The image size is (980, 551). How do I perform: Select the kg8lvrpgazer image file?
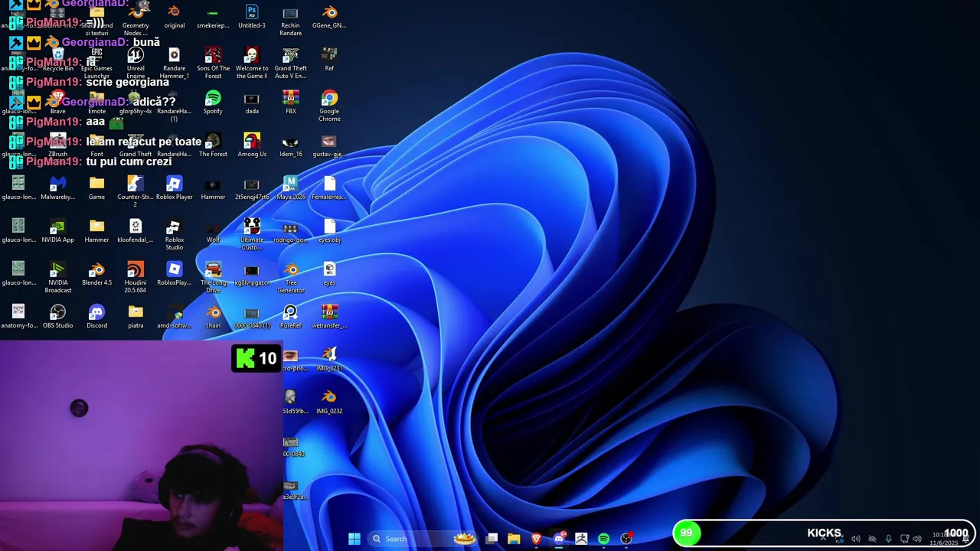pyautogui.click(x=252, y=275)
